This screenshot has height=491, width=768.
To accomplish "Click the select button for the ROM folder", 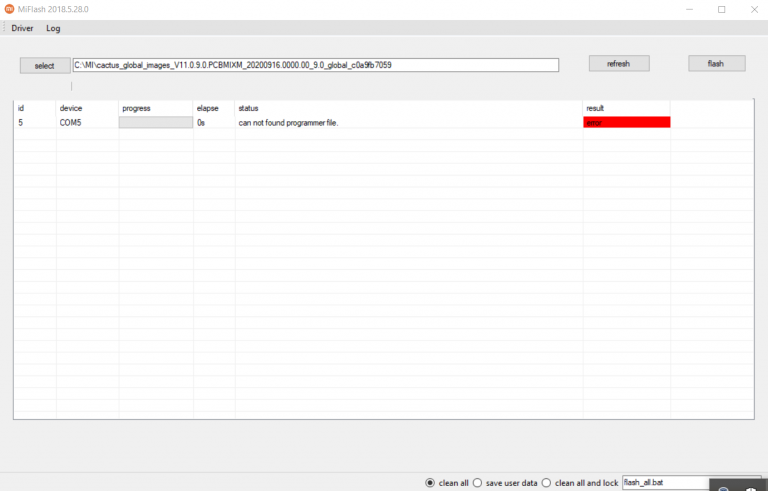I will tap(45, 66).
